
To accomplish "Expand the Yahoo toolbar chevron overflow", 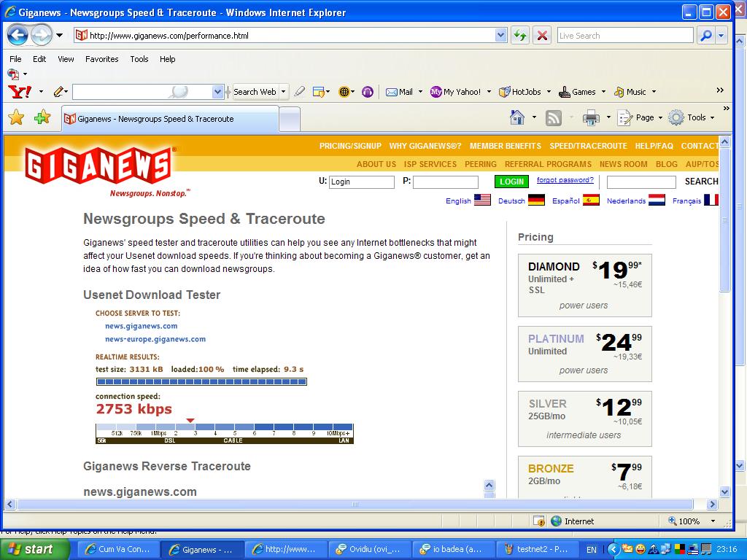I will [x=720, y=90].
